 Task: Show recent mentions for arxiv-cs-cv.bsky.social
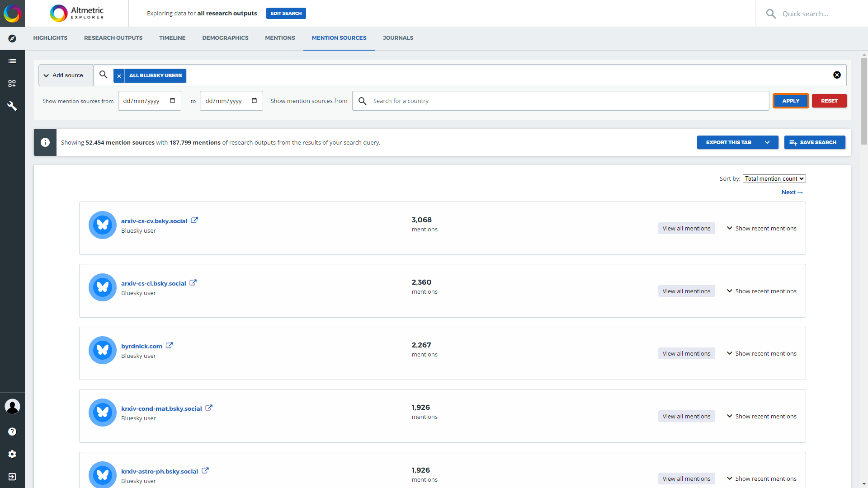coord(761,228)
